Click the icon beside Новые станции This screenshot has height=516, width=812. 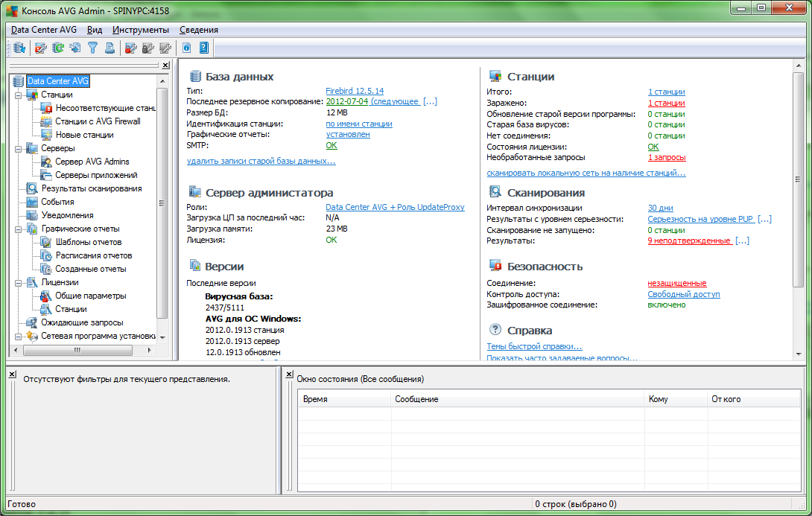tap(47, 135)
